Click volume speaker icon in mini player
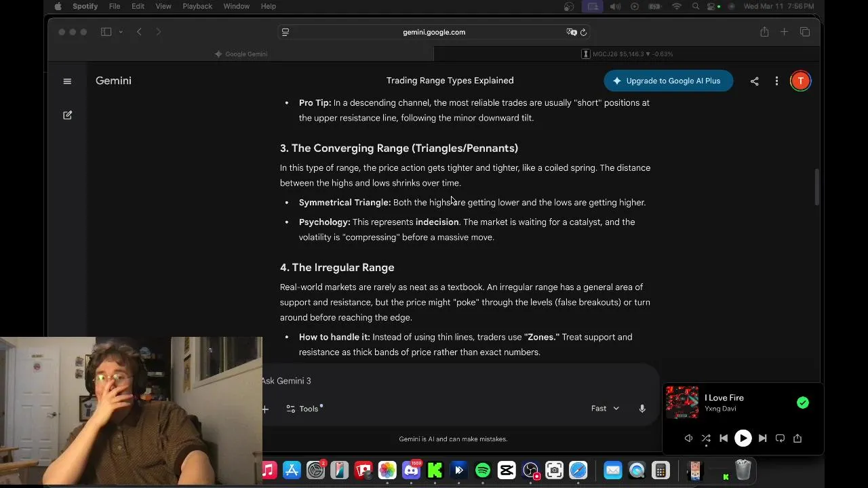The height and width of the screenshot is (488, 868). coord(688,439)
